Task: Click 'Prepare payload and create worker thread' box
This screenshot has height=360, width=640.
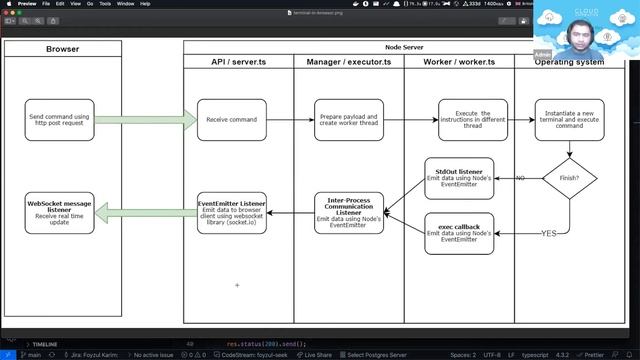Action: point(349,120)
